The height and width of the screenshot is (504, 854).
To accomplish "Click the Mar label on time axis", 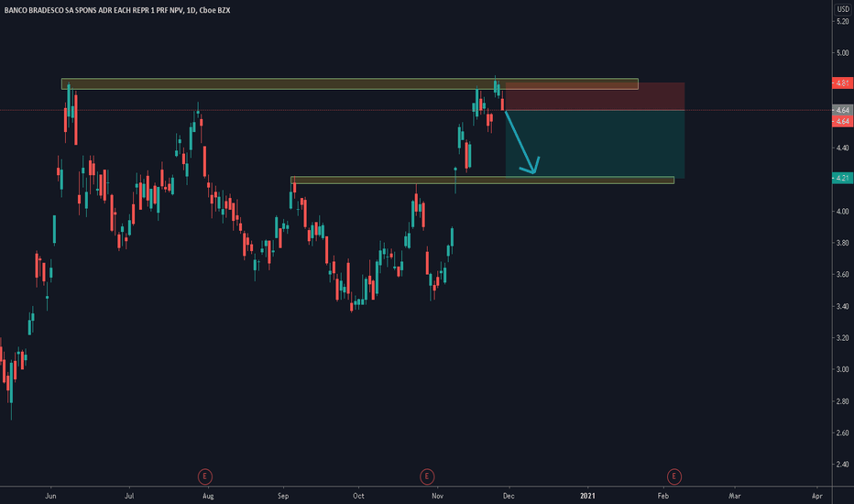I will tap(735, 496).
